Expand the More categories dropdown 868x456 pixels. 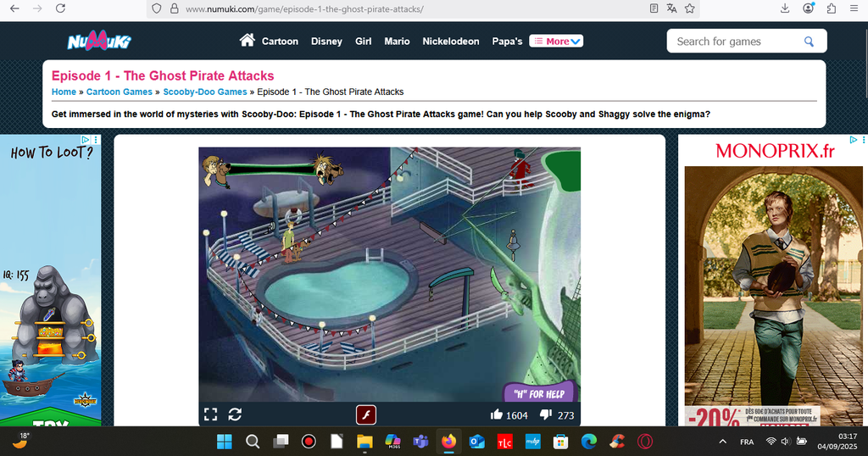[556, 41]
